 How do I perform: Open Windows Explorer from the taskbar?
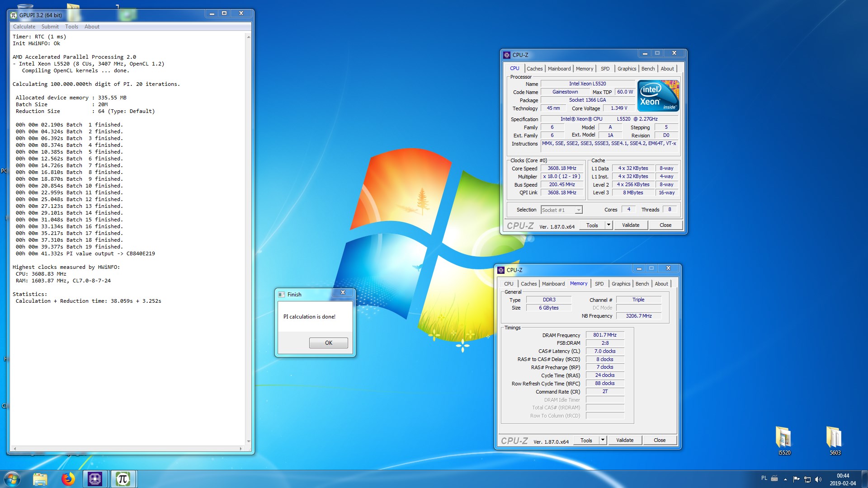click(40, 479)
